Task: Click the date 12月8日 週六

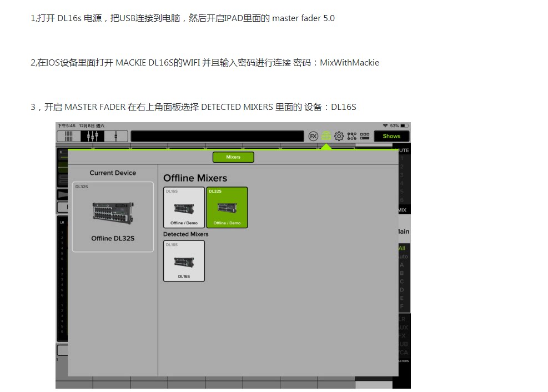Action: [x=92, y=125]
